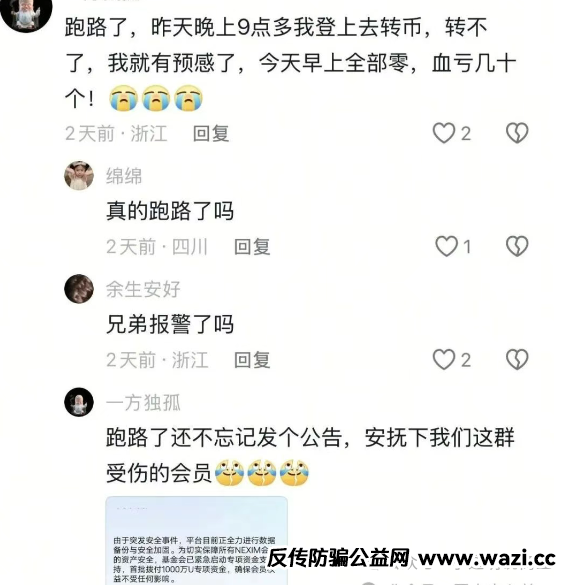This screenshot has height=585, width=570.
Task: View attached NEXIM announcement image
Action: (x=197, y=541)
